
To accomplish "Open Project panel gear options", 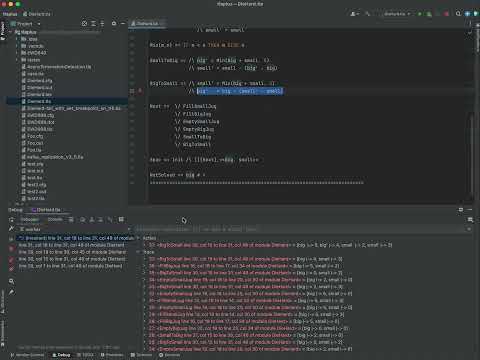I will [114, 24].
